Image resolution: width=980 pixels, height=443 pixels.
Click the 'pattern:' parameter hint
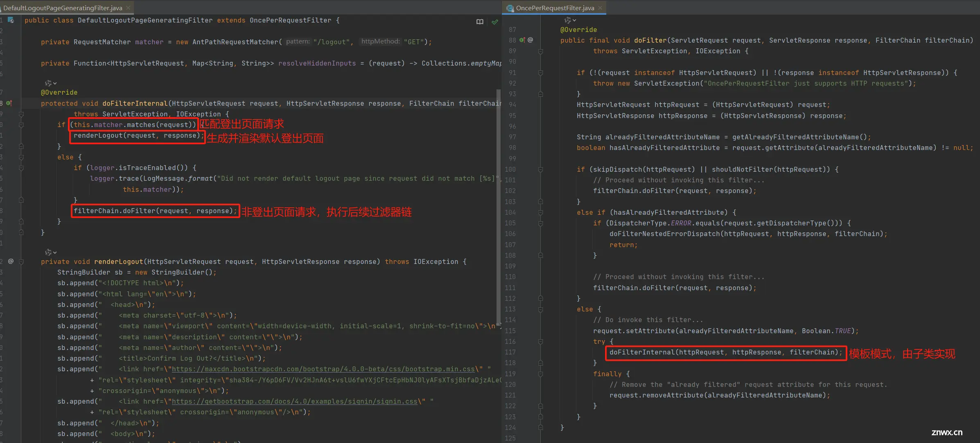[x=298, y=41]
